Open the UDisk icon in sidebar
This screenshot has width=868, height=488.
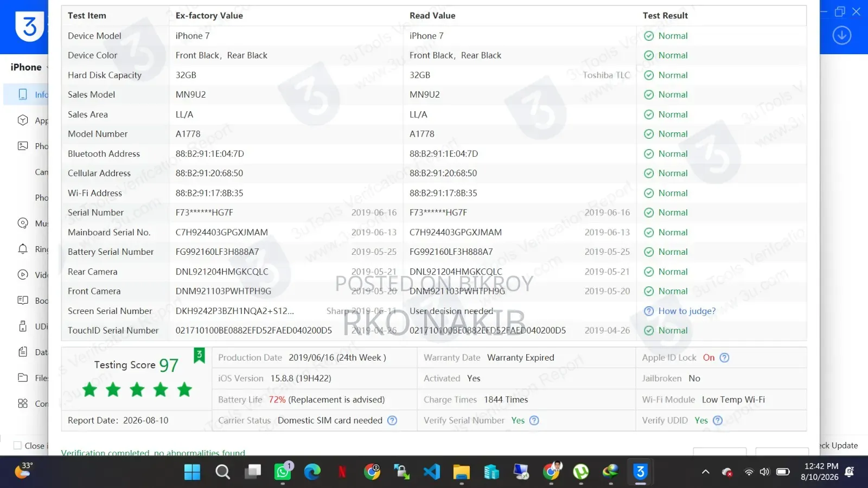point(23,326)
